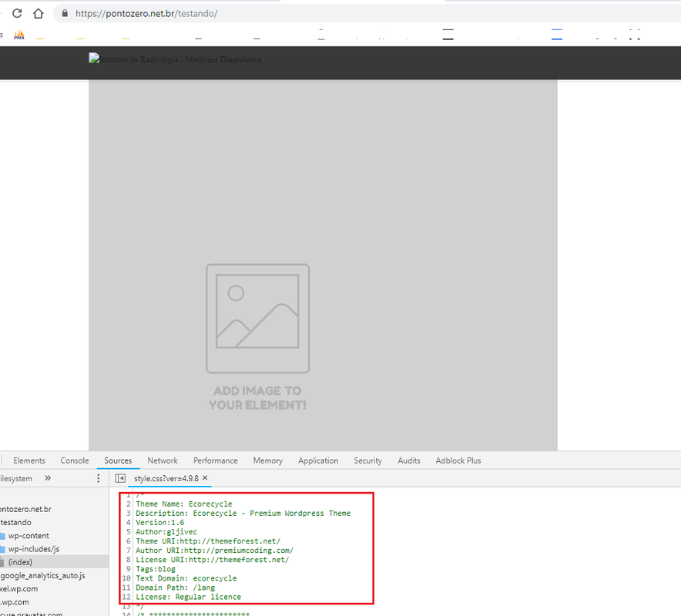Go to the Application tab
Image resolution: width=681 pixels, height=616 pixels.
tap(318, 460)
